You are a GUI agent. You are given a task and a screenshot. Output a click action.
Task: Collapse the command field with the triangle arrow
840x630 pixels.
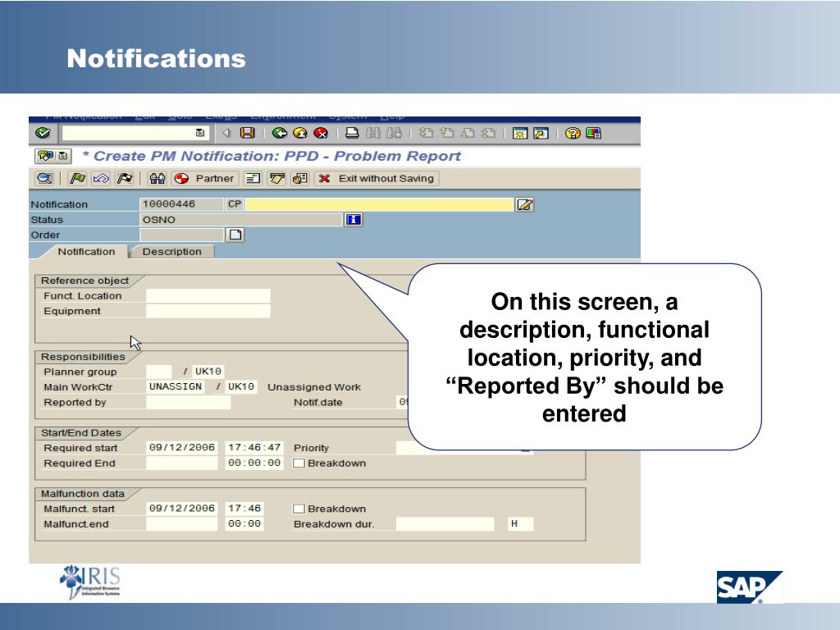tap(226, 133)
